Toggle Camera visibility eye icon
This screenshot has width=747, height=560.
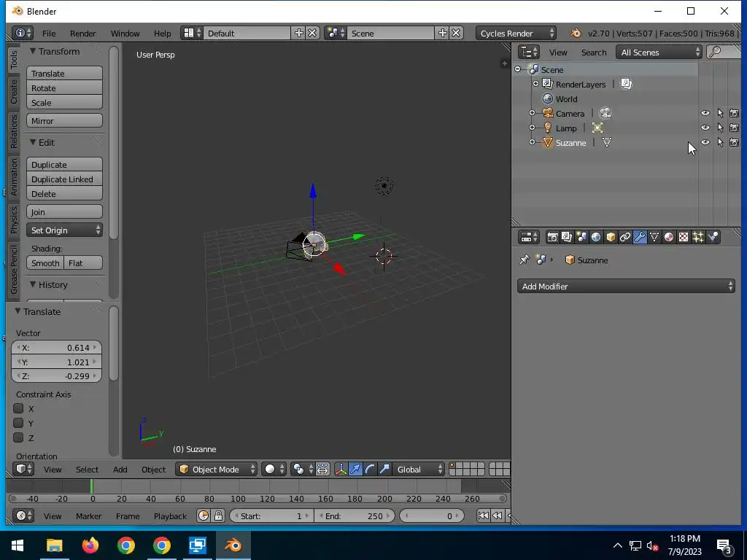point(705,113)
